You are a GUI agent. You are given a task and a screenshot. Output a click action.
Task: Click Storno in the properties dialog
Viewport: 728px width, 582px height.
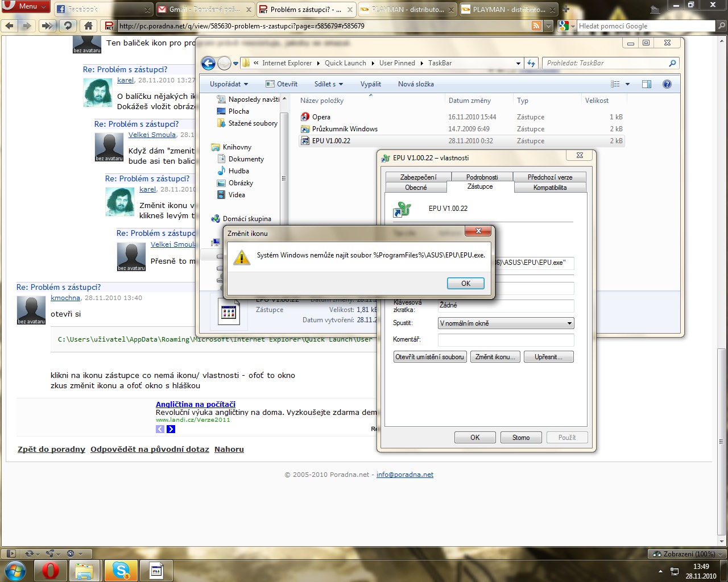521,438
